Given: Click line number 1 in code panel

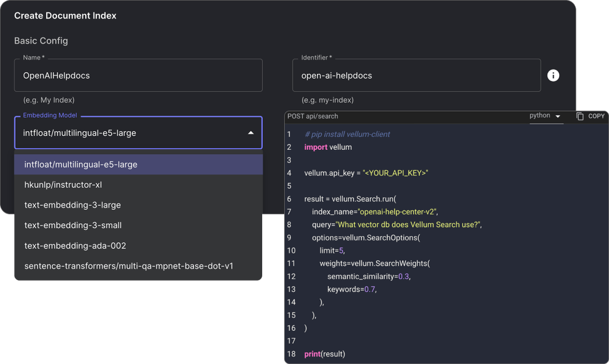Looking at the screenshot, I should pos(289,134).
